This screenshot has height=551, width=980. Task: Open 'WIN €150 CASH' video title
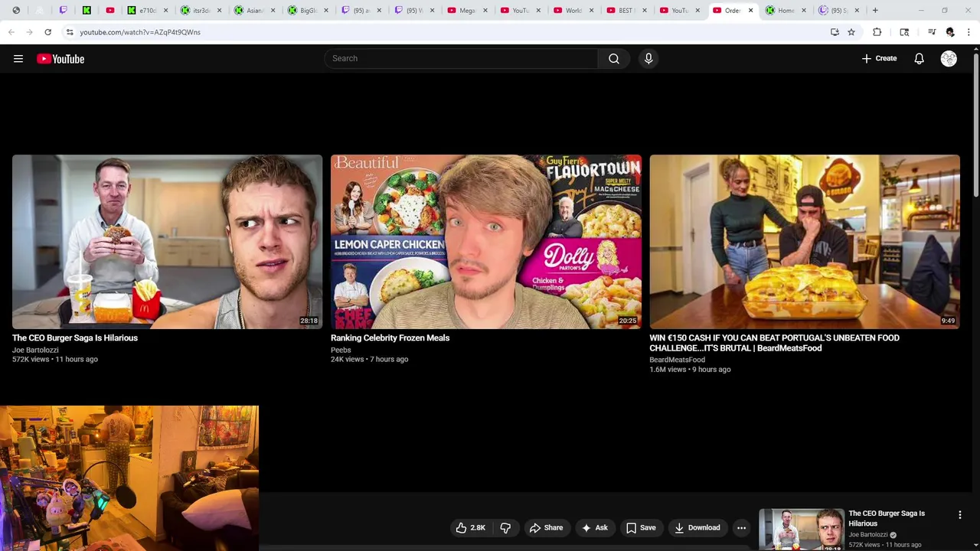point(774,343)
